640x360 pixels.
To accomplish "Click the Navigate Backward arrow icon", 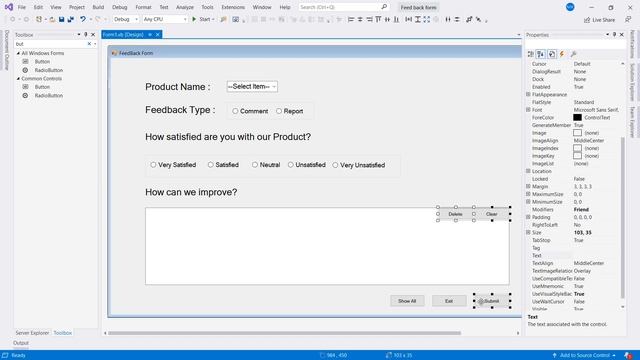I will click(13, 19).
